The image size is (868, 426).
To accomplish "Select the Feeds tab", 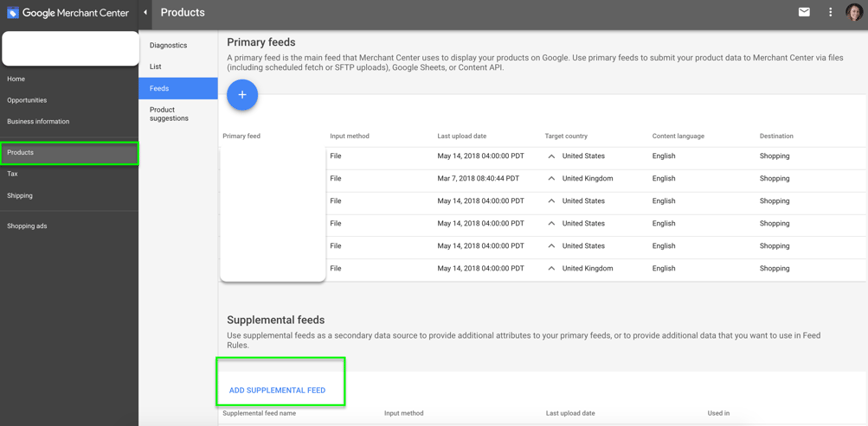I will [x=159, y=89].
